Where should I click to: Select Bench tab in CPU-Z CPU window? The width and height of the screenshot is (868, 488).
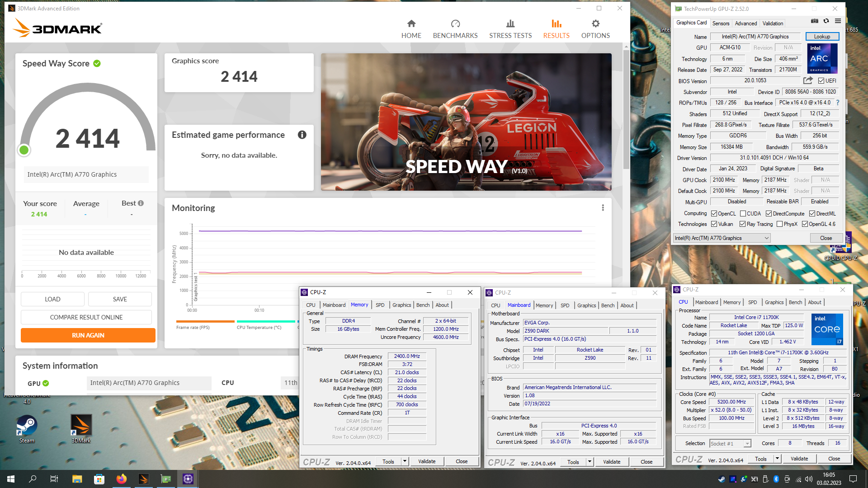795,302
